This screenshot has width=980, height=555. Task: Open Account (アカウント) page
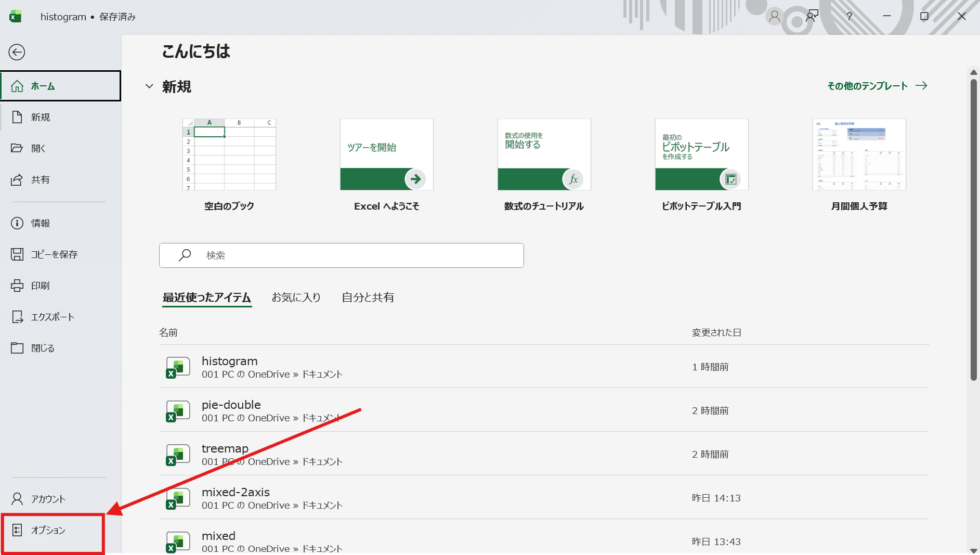(x=48, y=499)
